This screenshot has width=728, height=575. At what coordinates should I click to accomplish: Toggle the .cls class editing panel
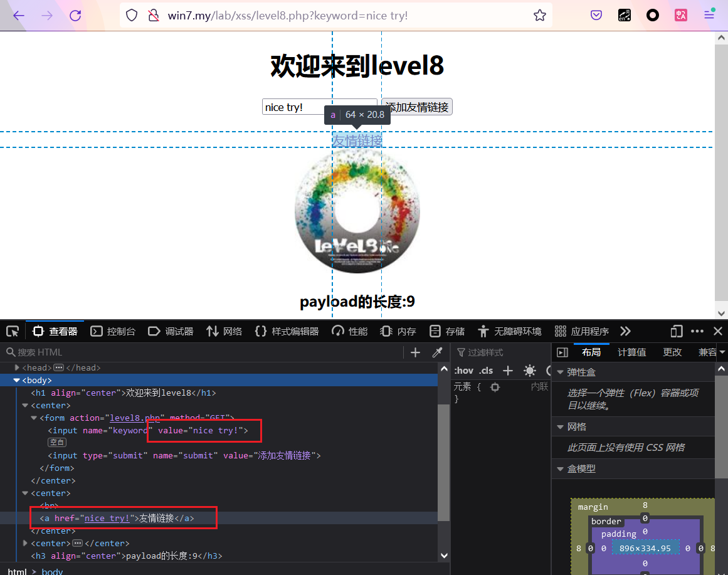(486, 370)
